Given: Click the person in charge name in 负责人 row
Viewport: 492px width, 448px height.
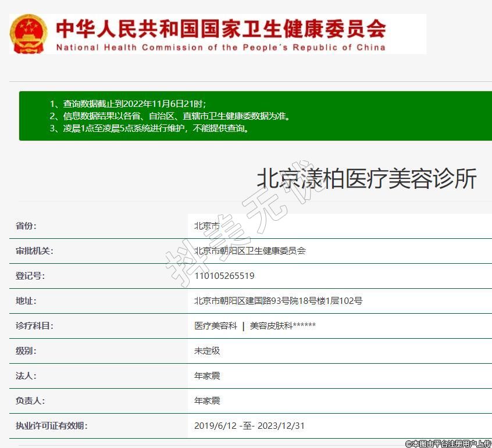Looking at the screenshot, I should tap(207, 401).
